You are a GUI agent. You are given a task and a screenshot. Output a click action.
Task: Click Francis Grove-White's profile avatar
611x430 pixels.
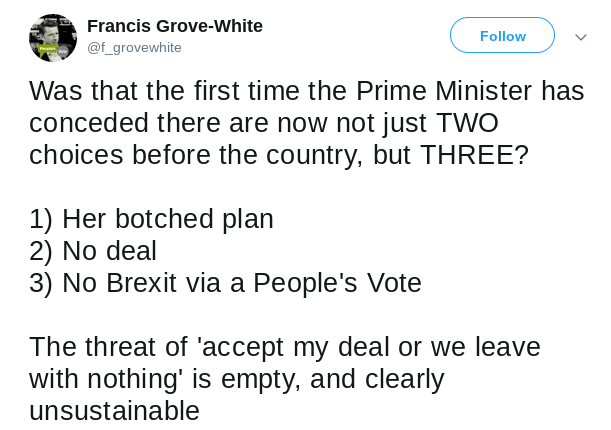click(52, 38)
